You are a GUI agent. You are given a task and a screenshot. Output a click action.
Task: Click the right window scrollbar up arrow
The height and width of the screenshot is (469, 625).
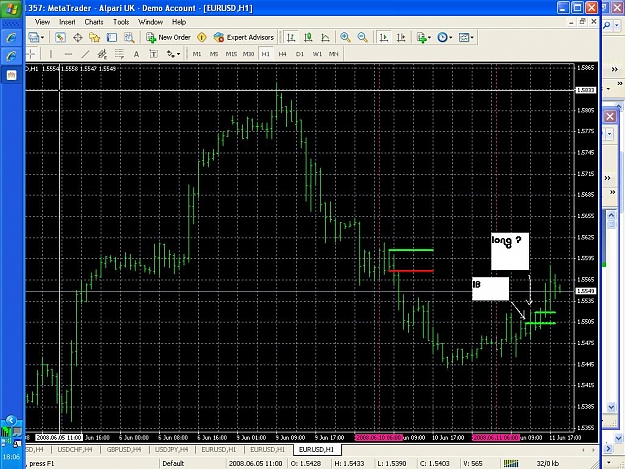(611, 215)
